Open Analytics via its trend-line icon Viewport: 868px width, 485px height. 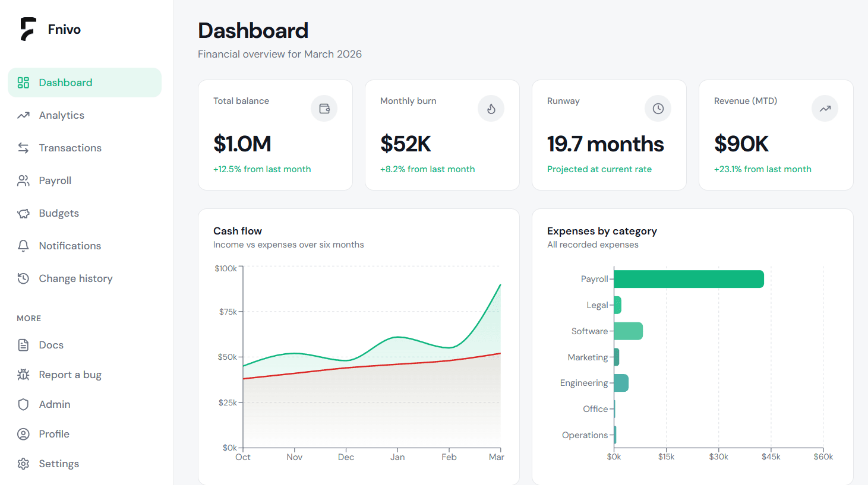click(23, 115)
